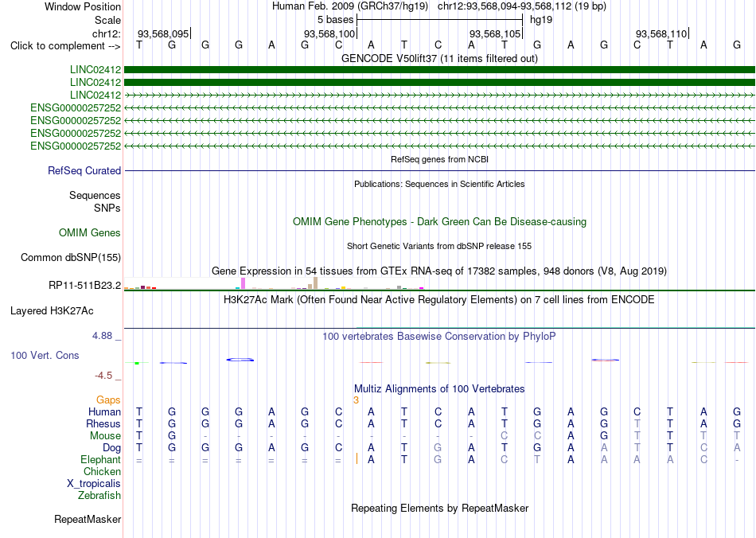
Task: Open the GTEx Gene Expression track title
Action: tap(439, 271)
